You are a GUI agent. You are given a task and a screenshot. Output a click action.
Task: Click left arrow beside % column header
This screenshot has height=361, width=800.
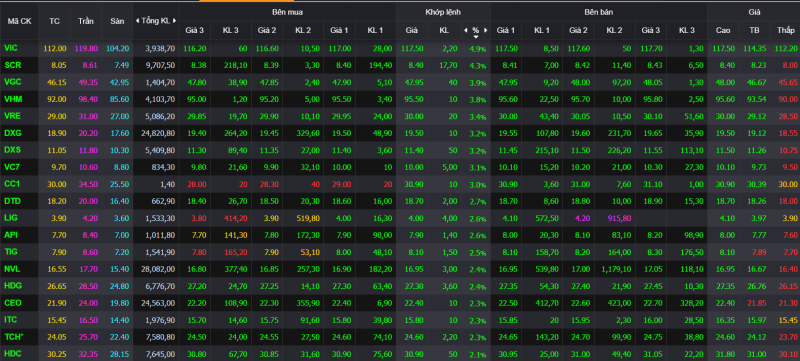click(x=465, y=30)
